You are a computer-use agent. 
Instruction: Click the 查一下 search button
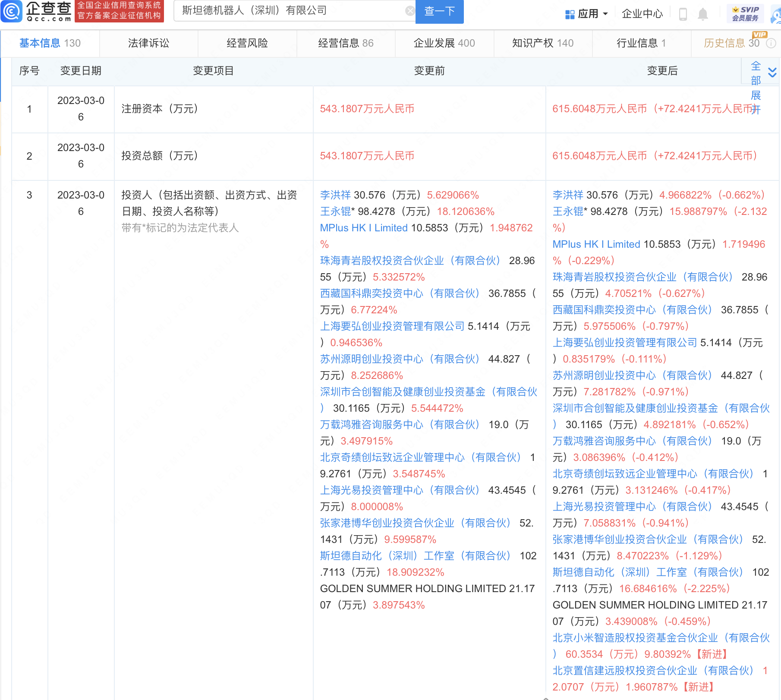439,11
